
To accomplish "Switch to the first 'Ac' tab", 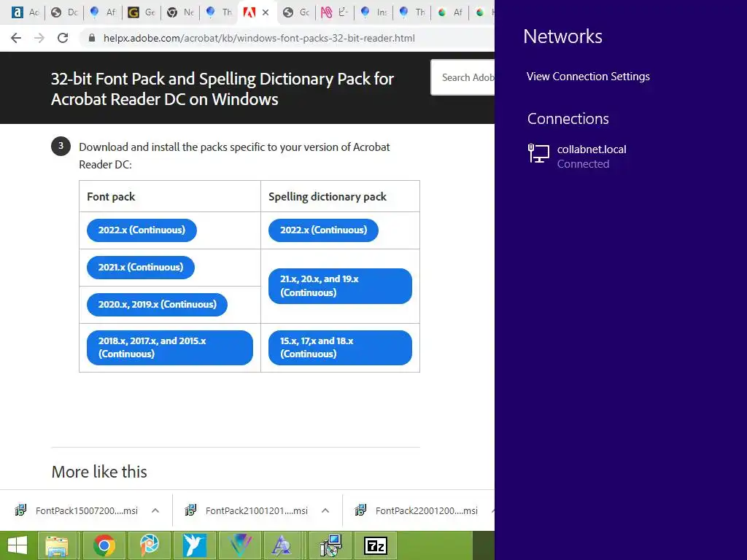I will (x=25, y=12).
